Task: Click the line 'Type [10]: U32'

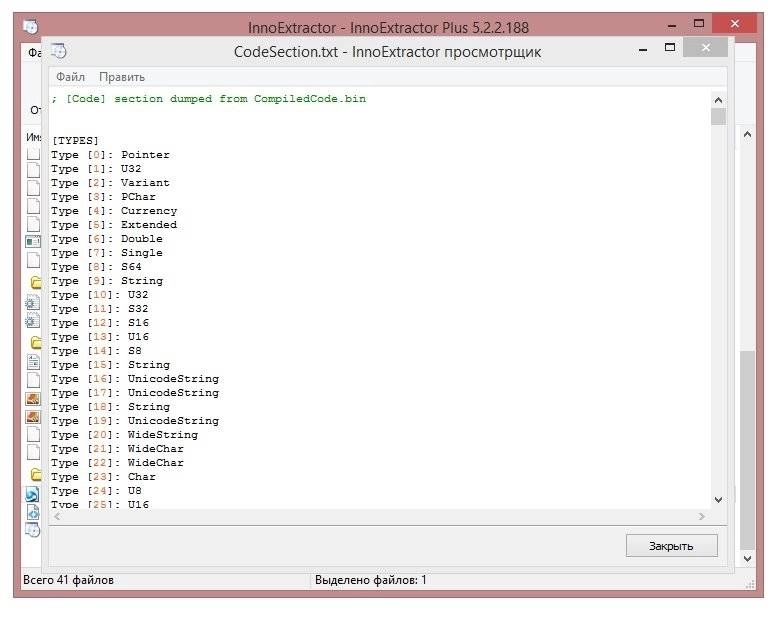Action: (x=100, y=294)
